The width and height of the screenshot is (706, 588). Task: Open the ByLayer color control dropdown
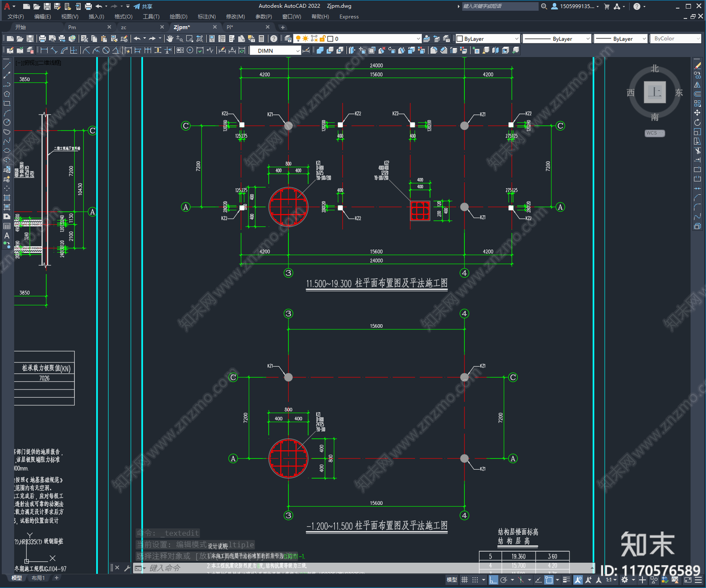(488, 39)
